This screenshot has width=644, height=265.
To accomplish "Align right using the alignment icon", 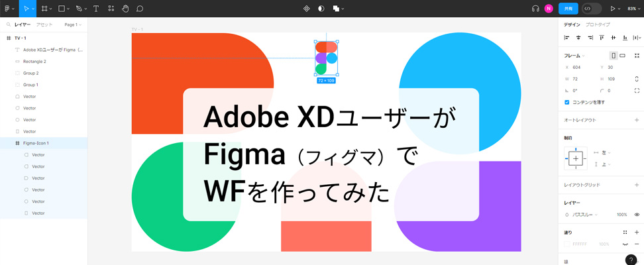I will click(590, 38).
